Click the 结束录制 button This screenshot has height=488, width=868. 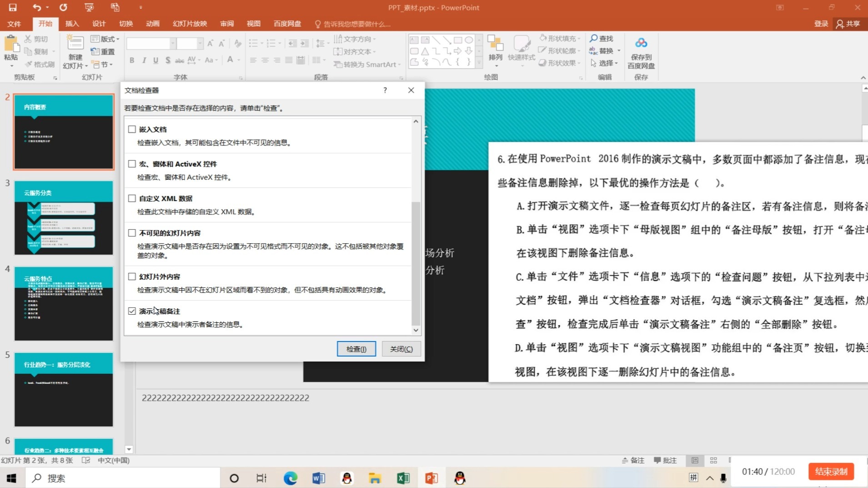coord(831,472)
